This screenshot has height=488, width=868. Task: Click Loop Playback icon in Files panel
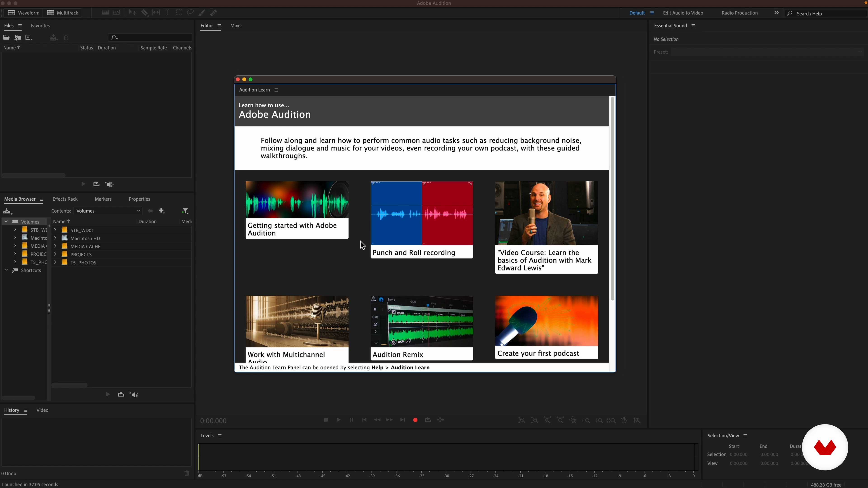pos(96,184)
